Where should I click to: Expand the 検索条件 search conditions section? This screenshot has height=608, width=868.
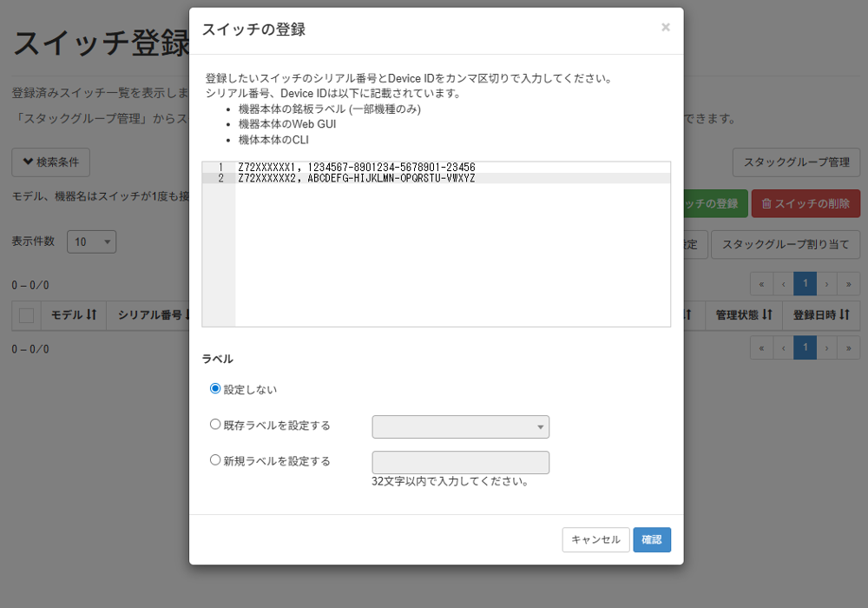[50, 162]
